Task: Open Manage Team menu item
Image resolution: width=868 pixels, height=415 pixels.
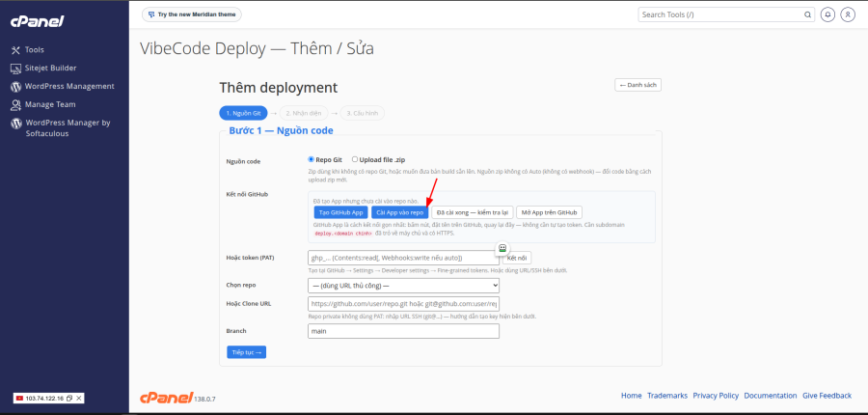Action: click(x=50, y=105)
